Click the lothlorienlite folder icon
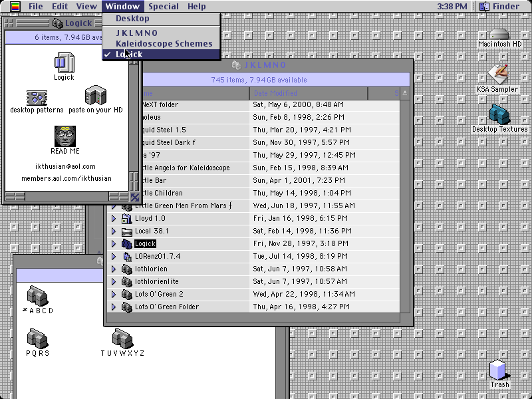Image resolution: width=532 pixels, height=399 pixels. coord(126,282)
